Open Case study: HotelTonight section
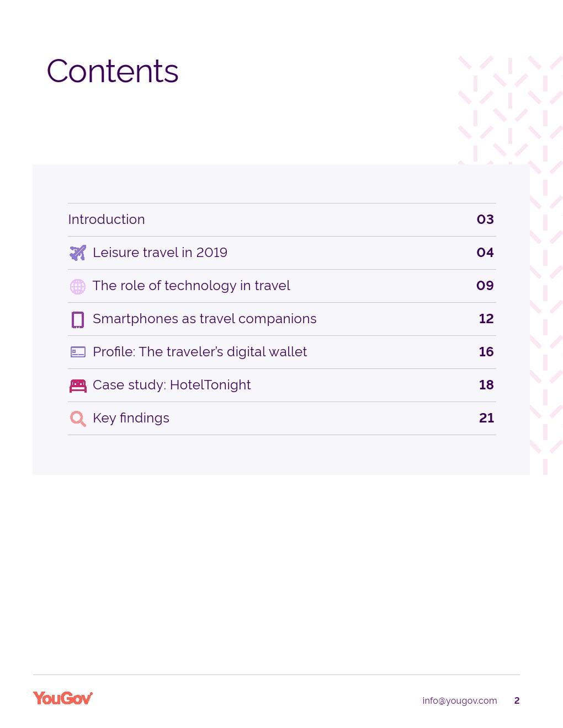 pos(172,385)
